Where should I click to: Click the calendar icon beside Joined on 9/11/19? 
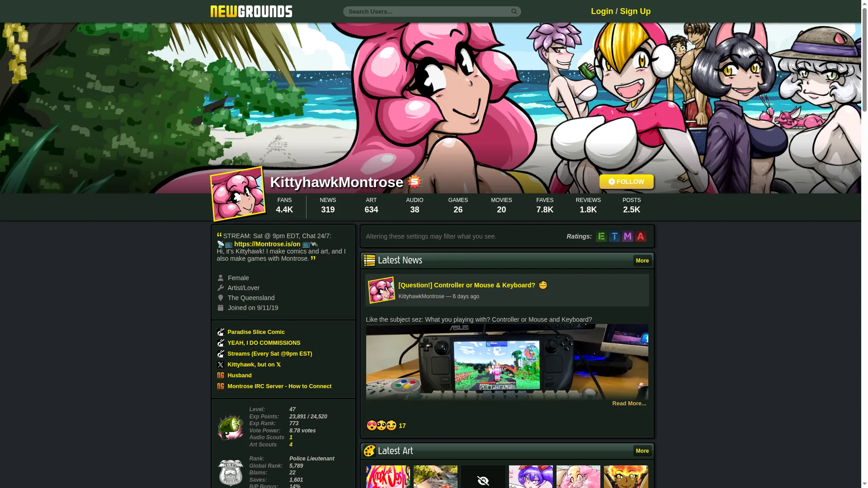point(221,308)
